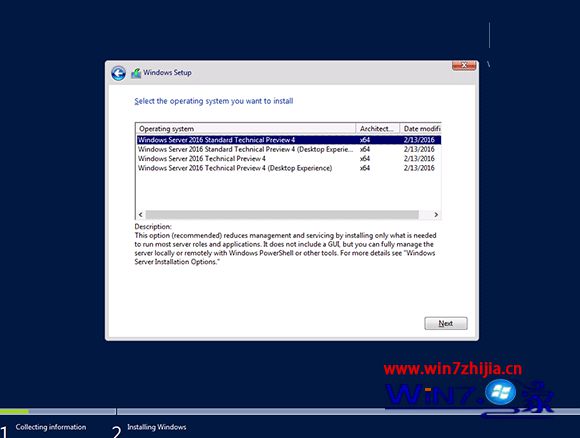Click the Date modifi column header
Viewport: 580px width, 438px height.
tap(421, 129)
